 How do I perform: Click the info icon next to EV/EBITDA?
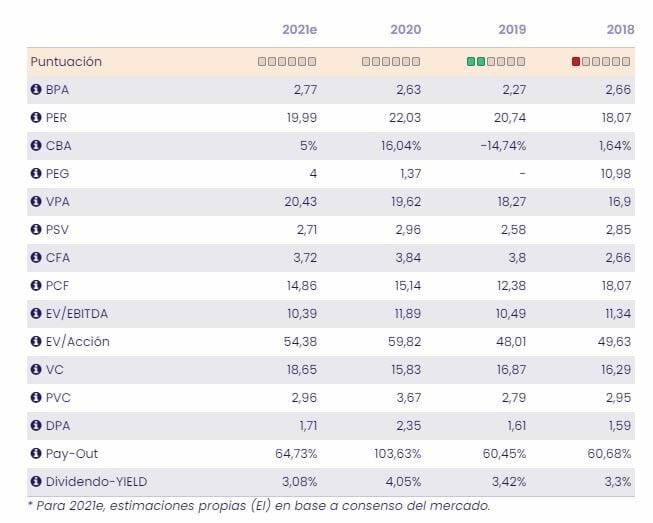[36, 314]
